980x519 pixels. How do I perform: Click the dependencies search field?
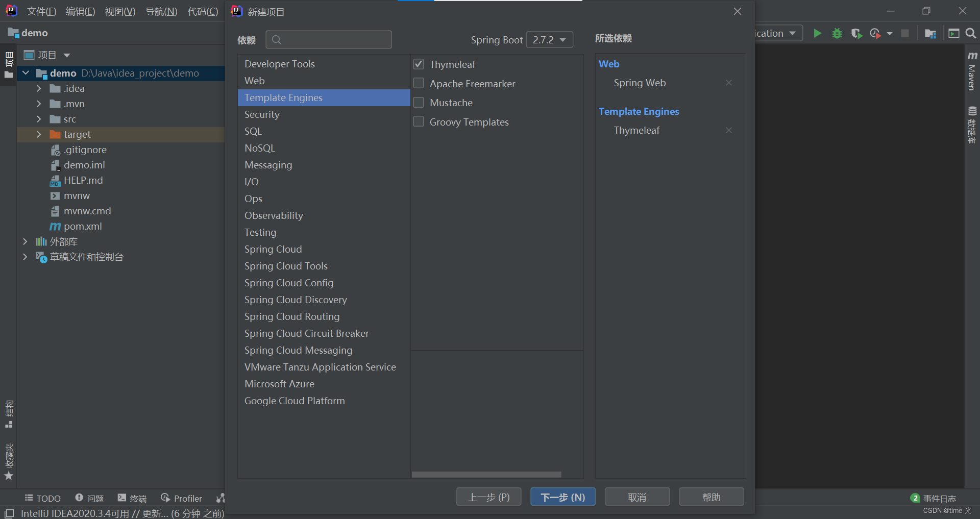[329, 40]
